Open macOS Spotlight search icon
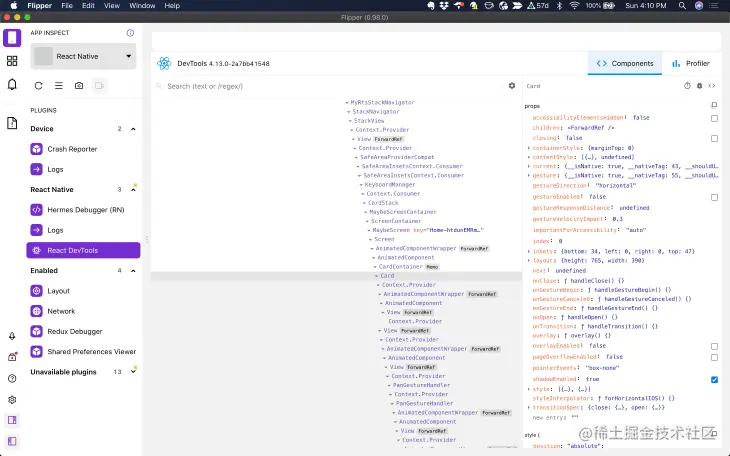The image size is (730, 456). pyautogui.click(x=682, y=6)
